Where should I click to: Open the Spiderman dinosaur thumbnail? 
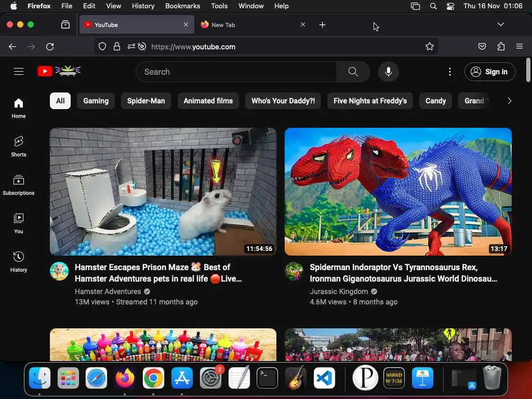(398, 192)
